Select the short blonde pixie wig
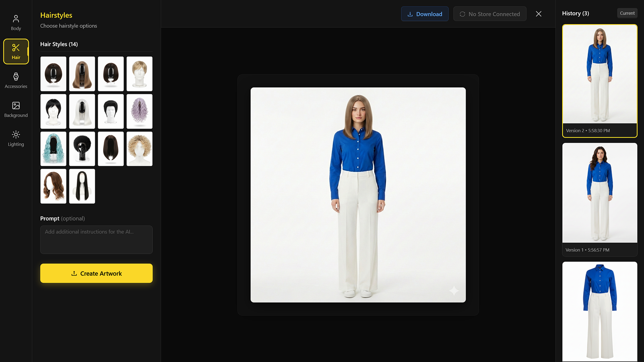This screenshot has width=644, height=362. coord(139,74)
